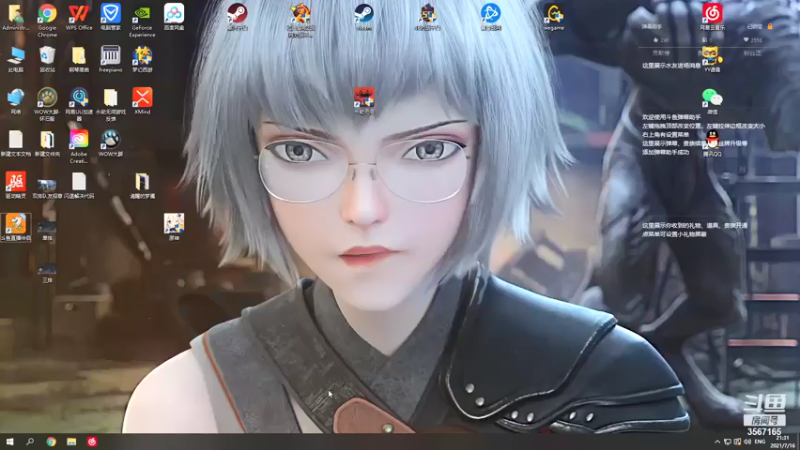Open the folder icon below XMind column
The height and width of the screenshot is (450, 800).
click(x=142, y=185)
